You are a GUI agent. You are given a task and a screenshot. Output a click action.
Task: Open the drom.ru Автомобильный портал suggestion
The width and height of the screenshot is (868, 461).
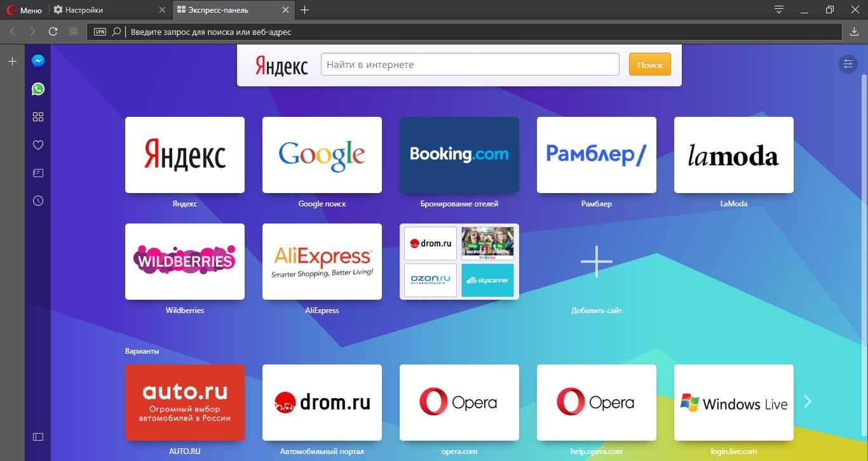tap(322, 403)
